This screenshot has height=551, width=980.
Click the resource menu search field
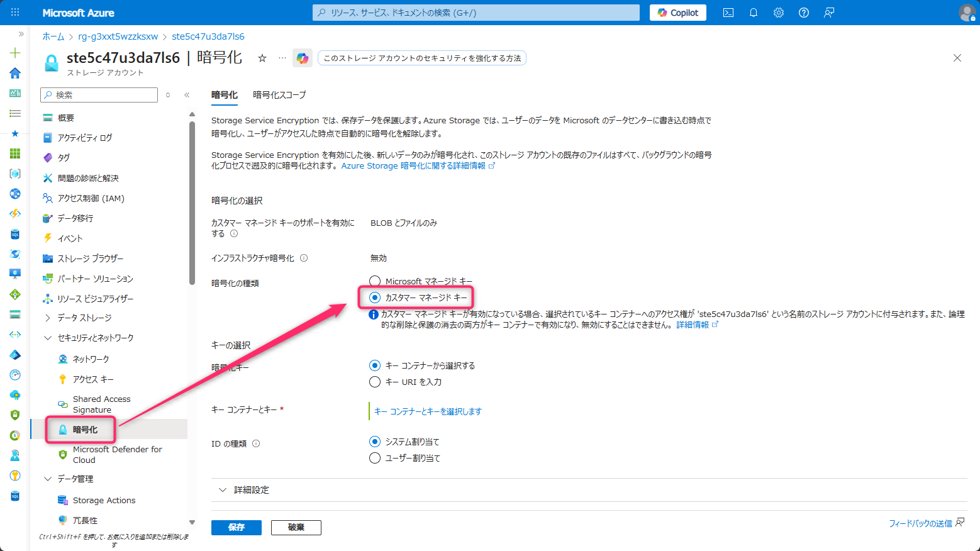[x=99, y=94]
